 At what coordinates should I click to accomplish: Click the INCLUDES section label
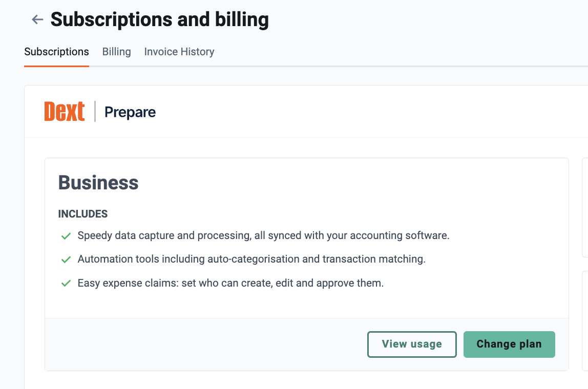tap(83, 214)
